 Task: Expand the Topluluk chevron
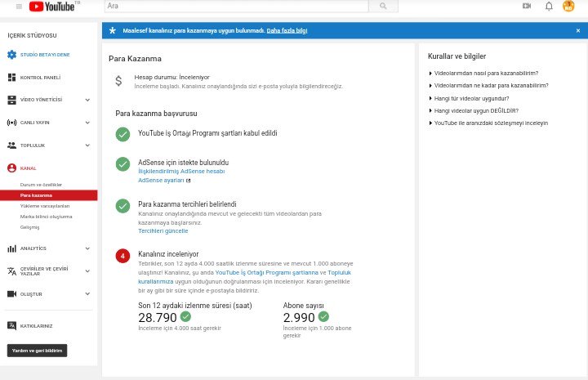pos(87,145)
